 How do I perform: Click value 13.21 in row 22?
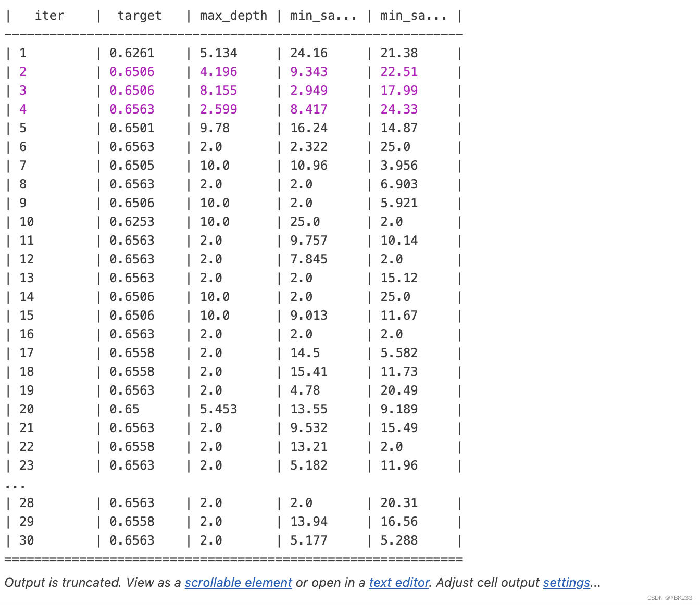(309, 447)
